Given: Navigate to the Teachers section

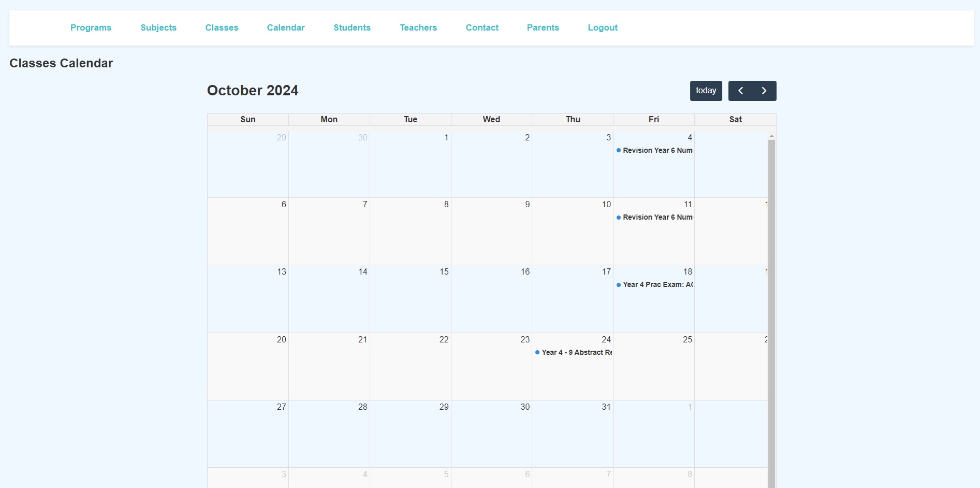Looking at the screenshot, I should [x=418, y=27].
